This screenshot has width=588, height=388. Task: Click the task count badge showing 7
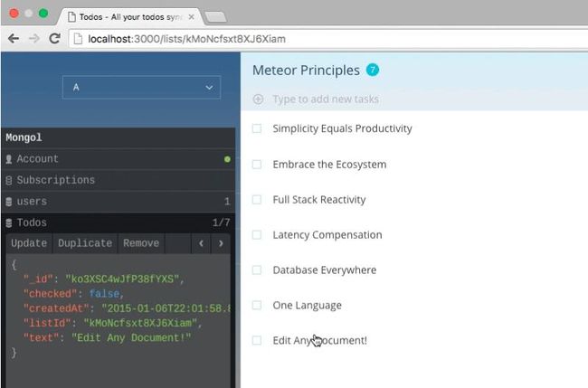(x=373, y=70)
